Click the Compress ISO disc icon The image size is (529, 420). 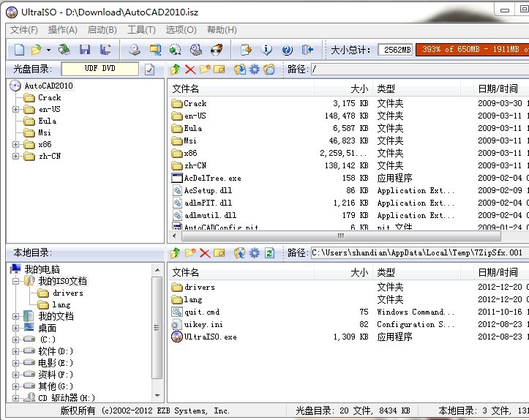coord(175,50)
